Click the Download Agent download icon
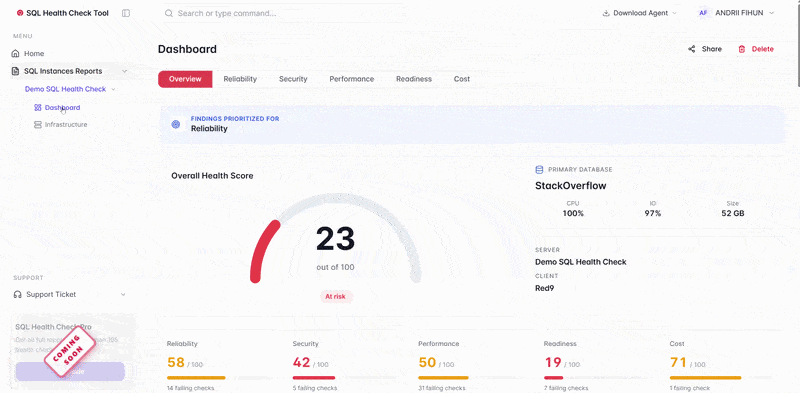This screenshot has height=393, width=800. (x=606, y=13)
